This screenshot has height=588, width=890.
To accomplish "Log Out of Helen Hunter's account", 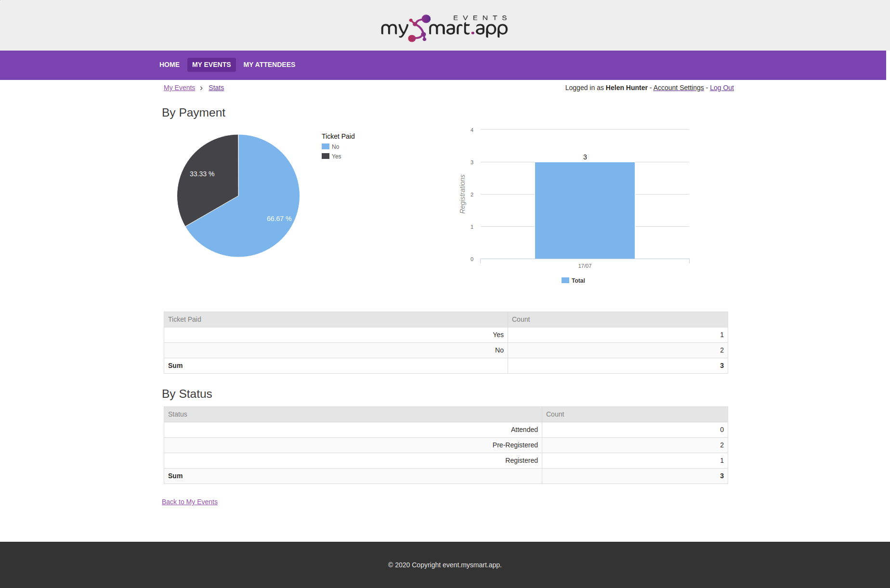I will [x=721, y=88].
